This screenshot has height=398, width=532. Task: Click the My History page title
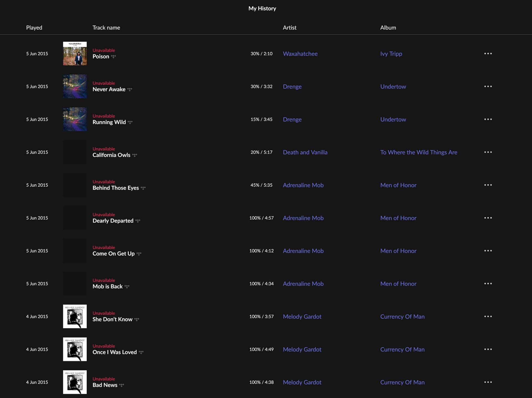click(262, 9)
